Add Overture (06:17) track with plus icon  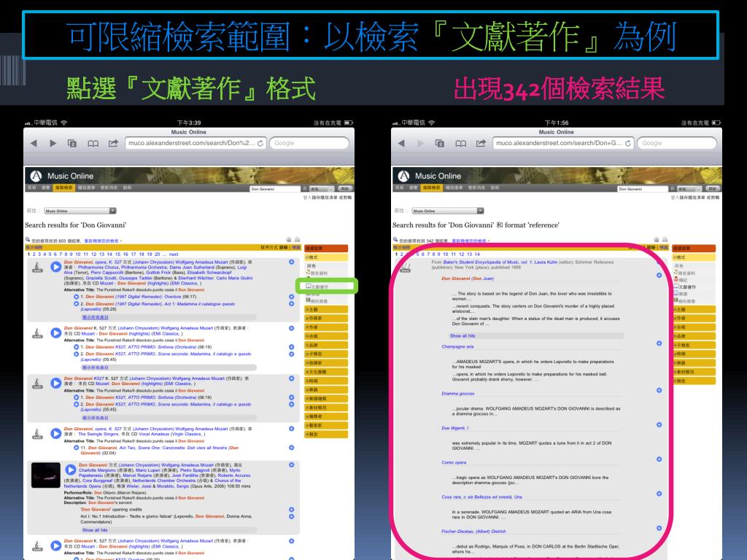pos(292,297)
